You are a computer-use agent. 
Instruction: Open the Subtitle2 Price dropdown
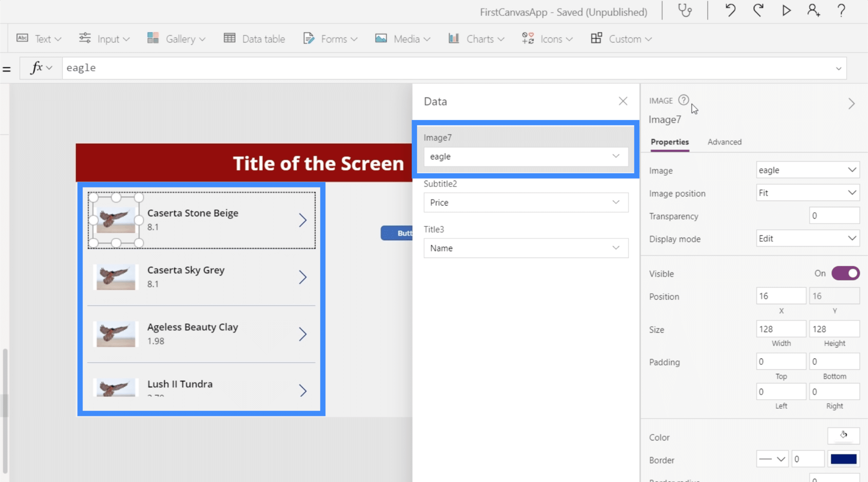pos(526,202)
